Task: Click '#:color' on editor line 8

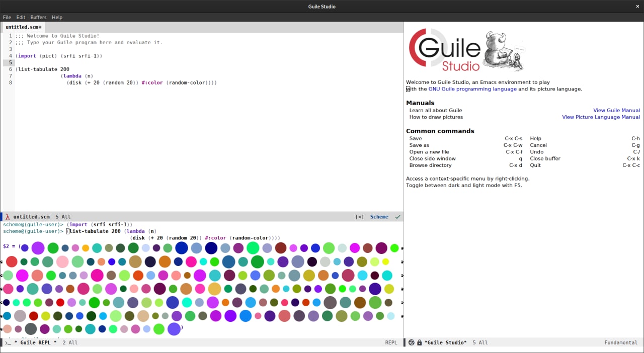Action: [152, 82]
